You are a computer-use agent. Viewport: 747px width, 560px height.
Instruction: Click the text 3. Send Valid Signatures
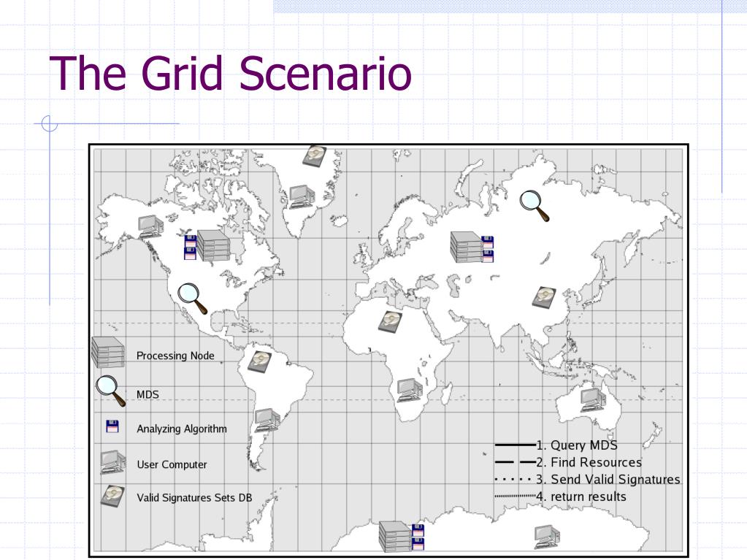(x=608, y=480)
